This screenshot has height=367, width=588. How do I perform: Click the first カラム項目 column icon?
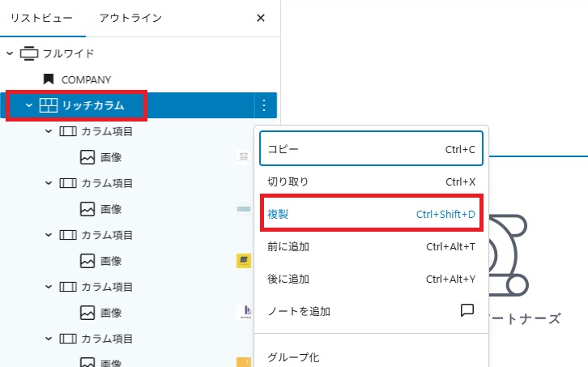[x=68, y=131]
